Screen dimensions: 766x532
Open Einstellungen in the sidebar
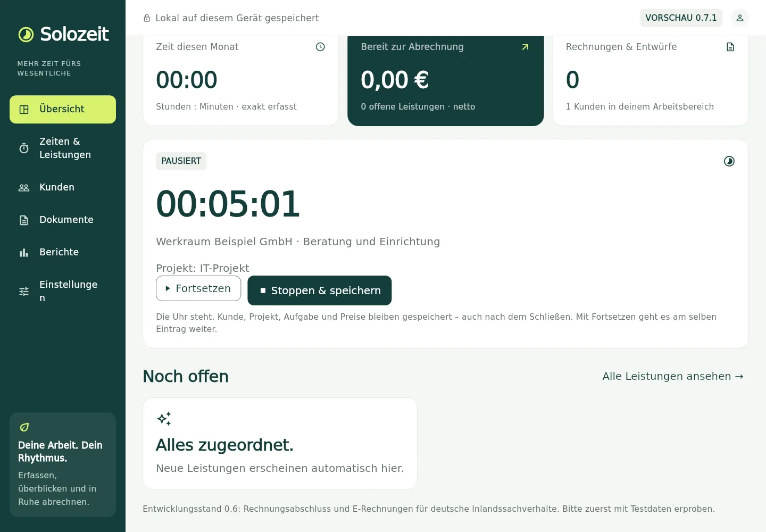tap(63, 291)
